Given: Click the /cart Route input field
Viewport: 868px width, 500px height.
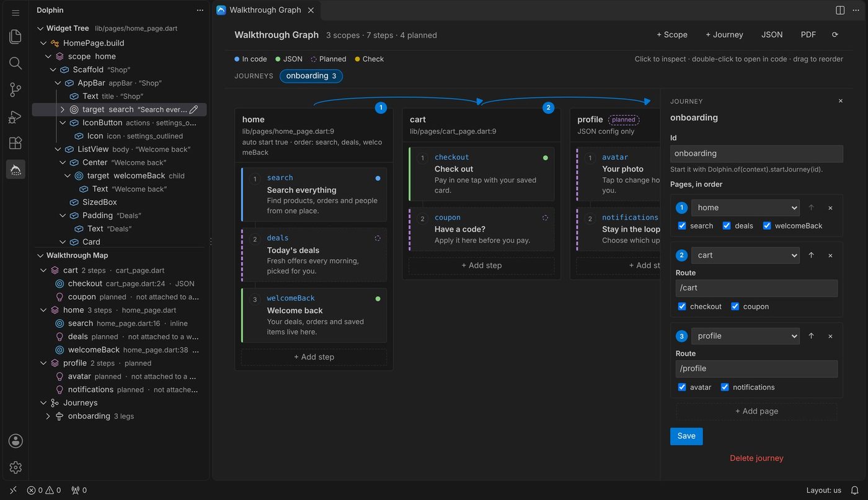Looking at the screenshot, I should (756, 288).
